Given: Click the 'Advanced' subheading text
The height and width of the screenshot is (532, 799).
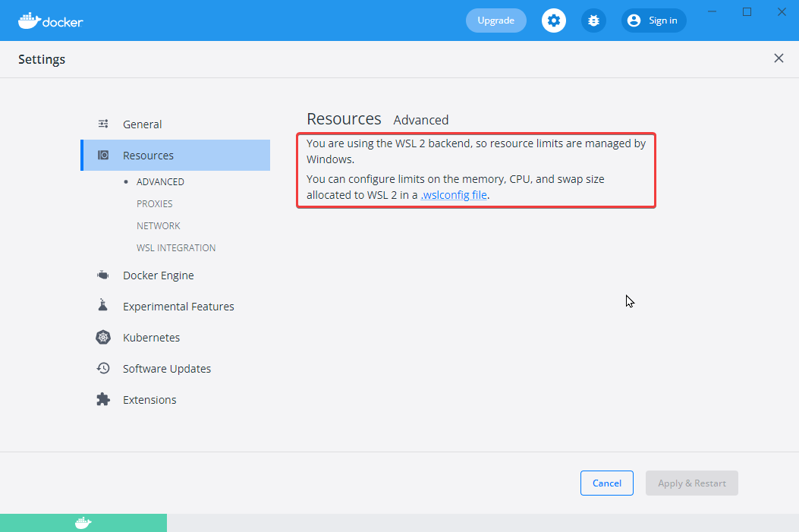Looking at the screenshot, I should (x=421, y=120).
